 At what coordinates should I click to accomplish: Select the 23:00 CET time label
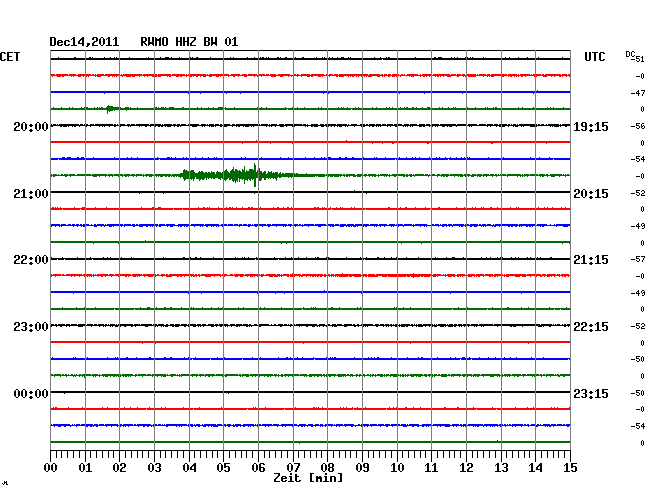[x=31, y=327]
